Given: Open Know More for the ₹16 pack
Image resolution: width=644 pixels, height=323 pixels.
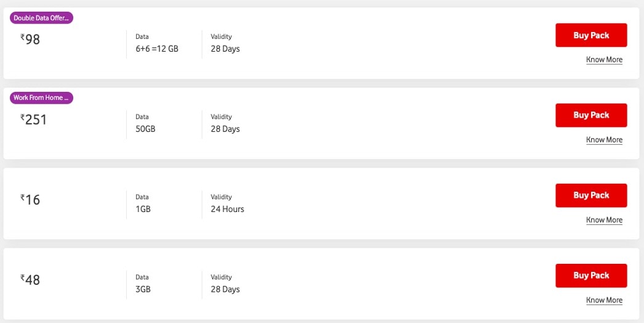Looking at the screenshot, I should (604, 220).
